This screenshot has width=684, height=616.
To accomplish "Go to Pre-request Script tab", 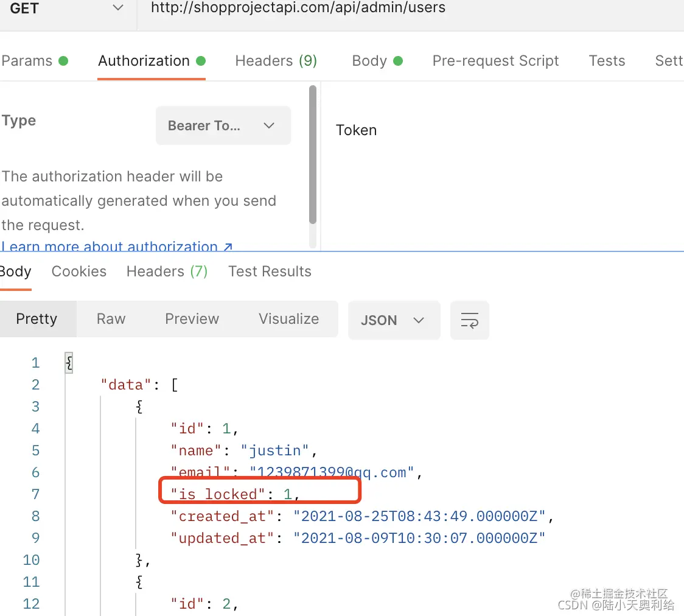I will (495, 61).
